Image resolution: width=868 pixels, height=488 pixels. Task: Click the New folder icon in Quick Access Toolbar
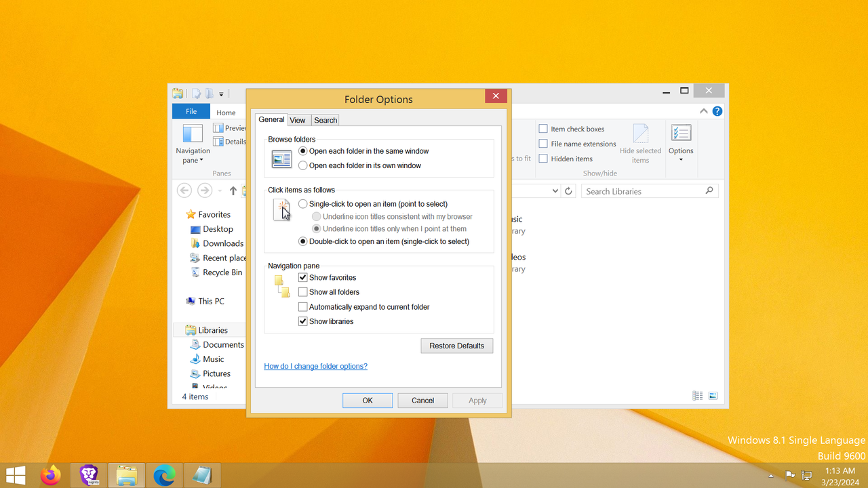210,94
